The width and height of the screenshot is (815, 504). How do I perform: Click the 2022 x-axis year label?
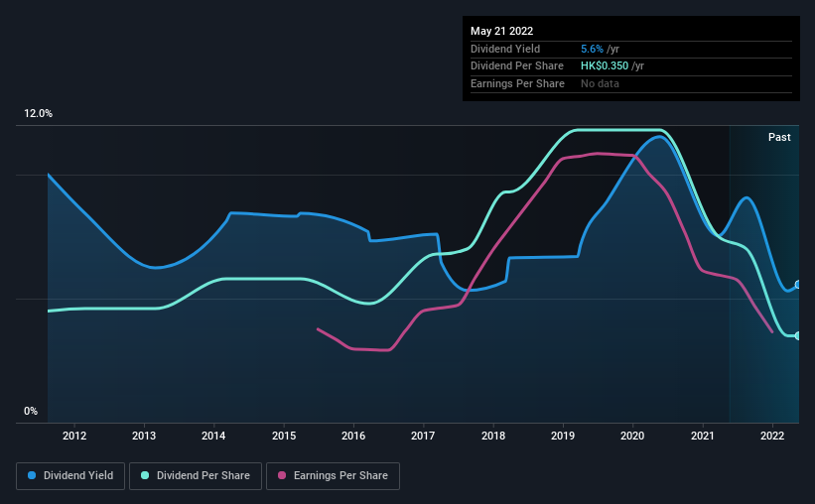coord(773,435)
